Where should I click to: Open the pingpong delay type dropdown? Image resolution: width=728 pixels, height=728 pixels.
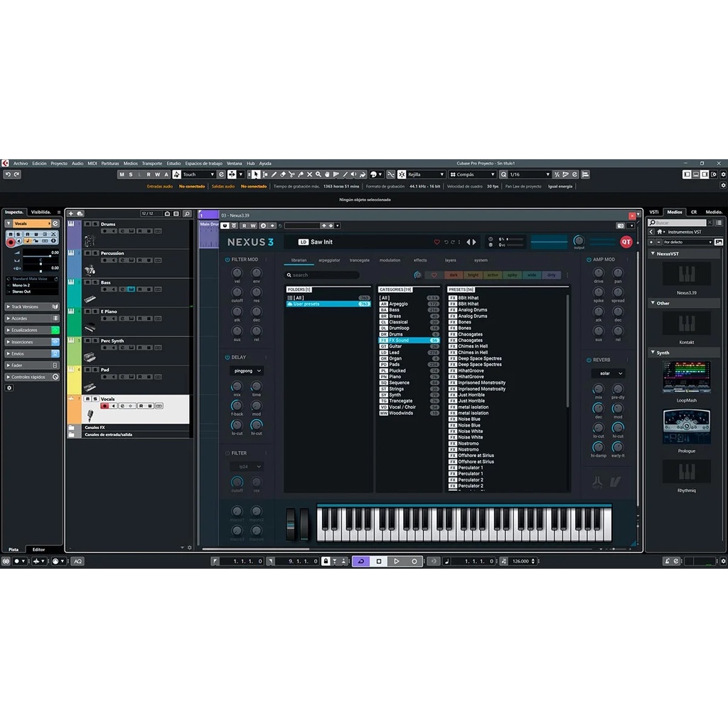247,370
